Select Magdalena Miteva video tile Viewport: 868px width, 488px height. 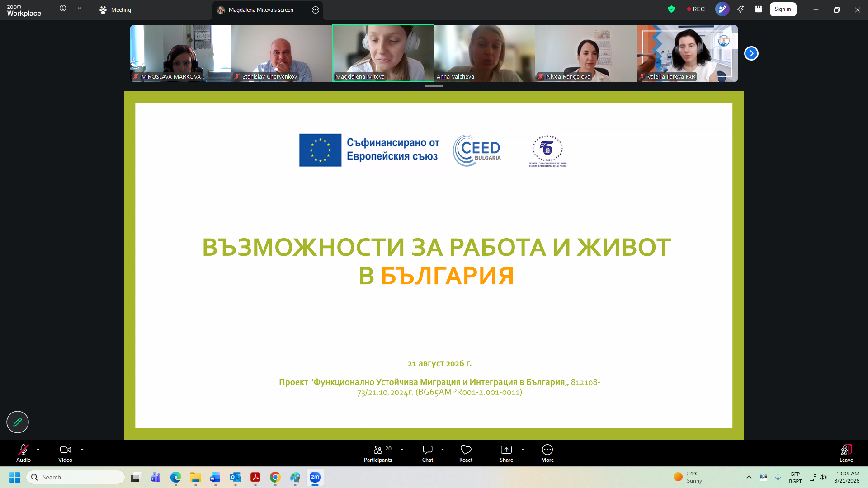coord(383,53)
